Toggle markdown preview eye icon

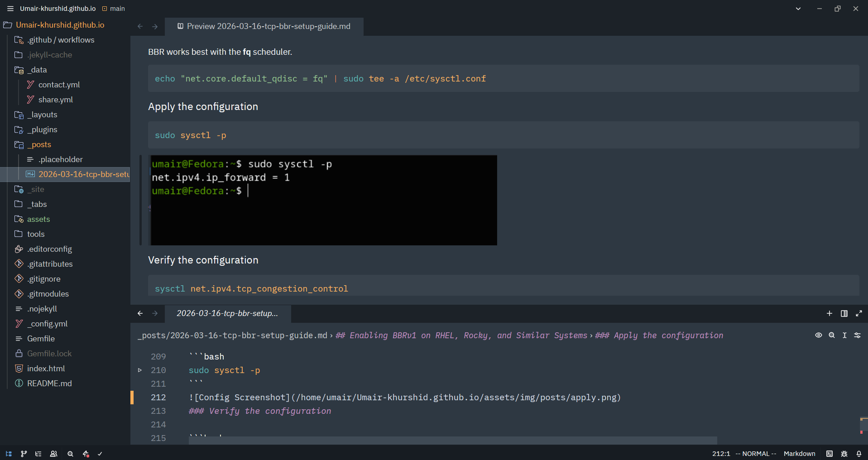[819, 335]
